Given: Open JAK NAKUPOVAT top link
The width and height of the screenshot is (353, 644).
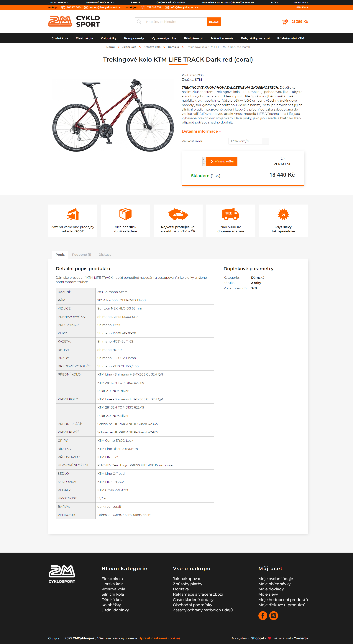Looking at the screenshot, I should tap(59, 2).
